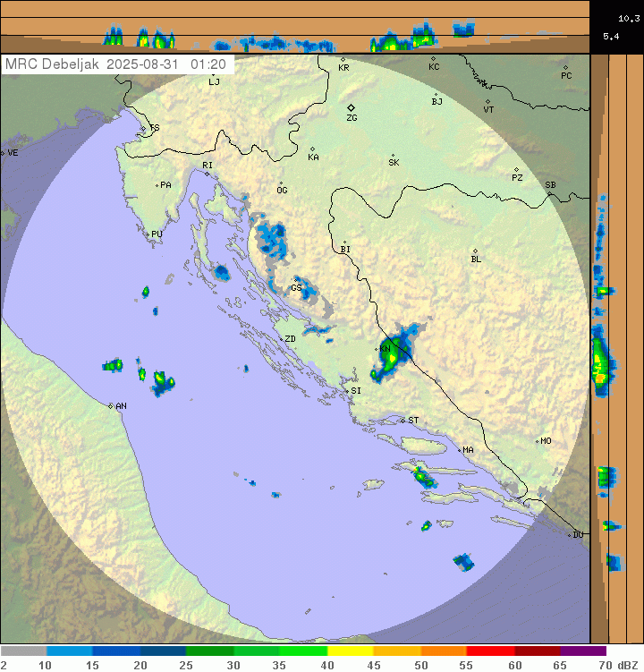Click the KA city label
The height and width of the screenshot is (672, 644).
point(313,157)
